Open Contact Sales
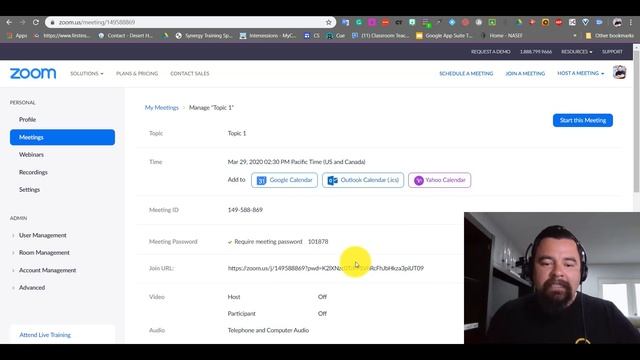640x360 pixels. 190,73
